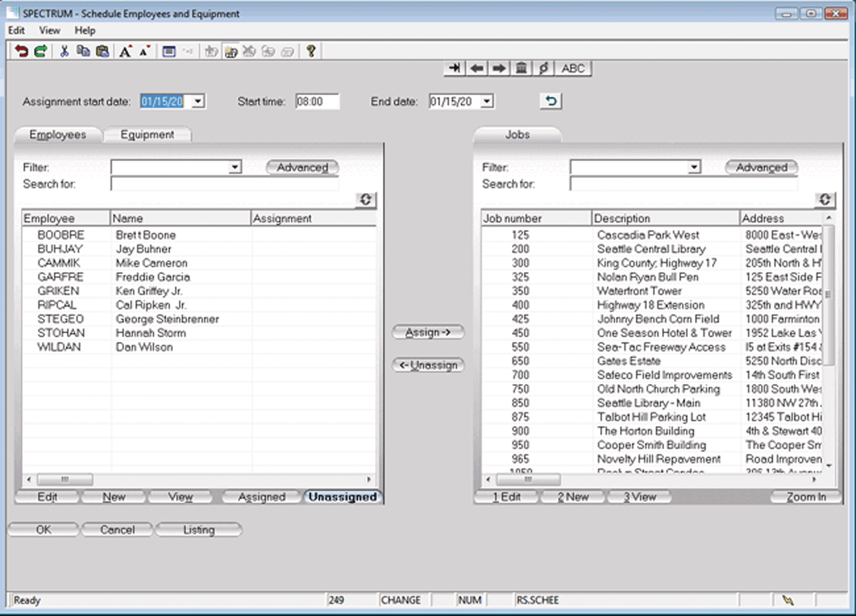Viewport: 856px width, 616px height.
Task: Click the <- Unassign button
Action: 428,365
